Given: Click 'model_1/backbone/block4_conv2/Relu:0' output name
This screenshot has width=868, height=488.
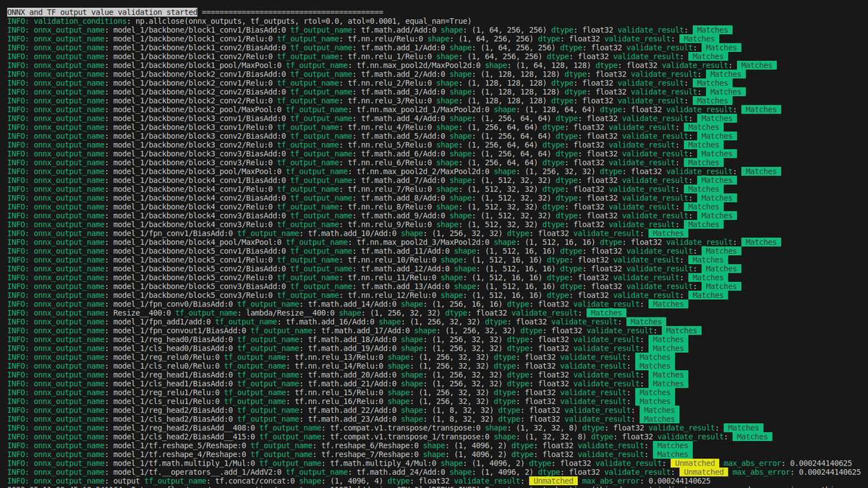Looking at the screenshot, I should 191,207.
